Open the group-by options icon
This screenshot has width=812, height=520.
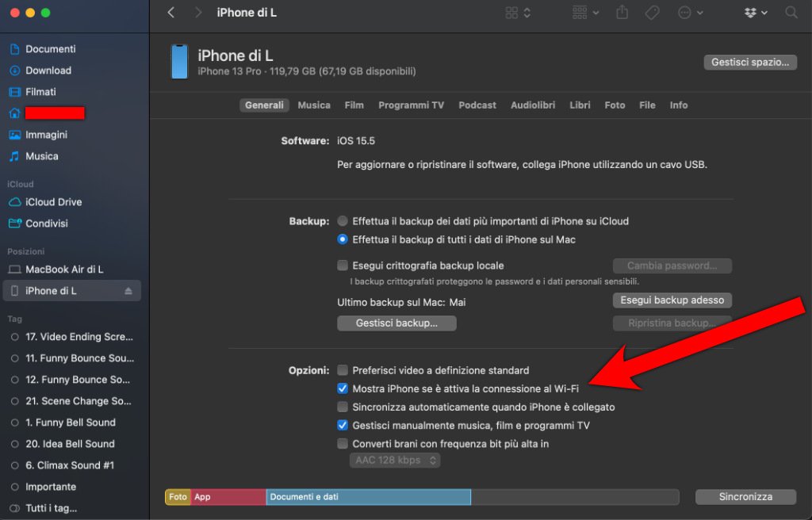coord(585,13)
